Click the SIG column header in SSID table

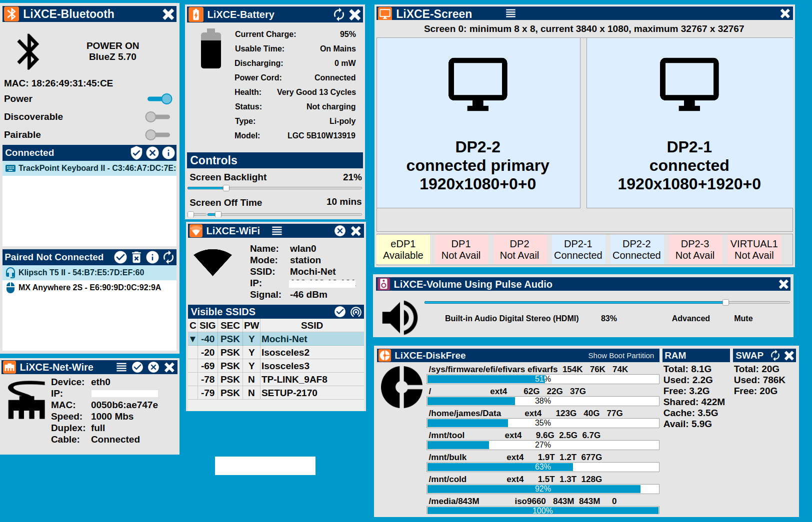pyautogui.click(x=207, y=326)
